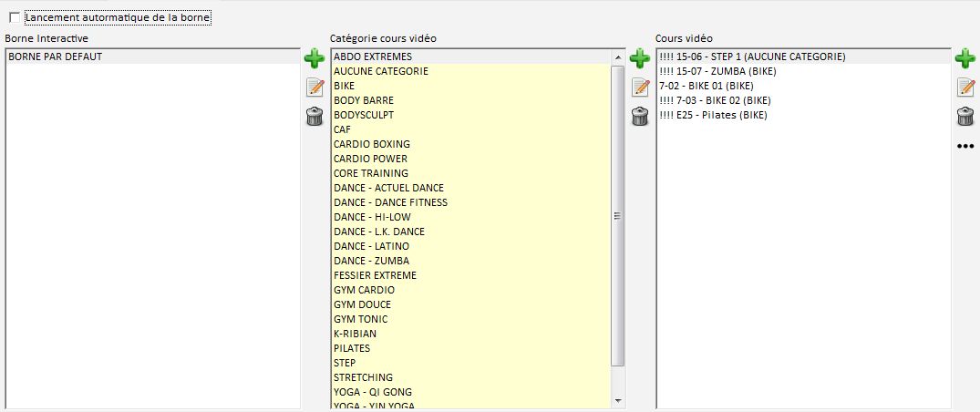The image size is (980, 412).
Task: Add a new Borne Interactive entry
Action: point(314,59)
